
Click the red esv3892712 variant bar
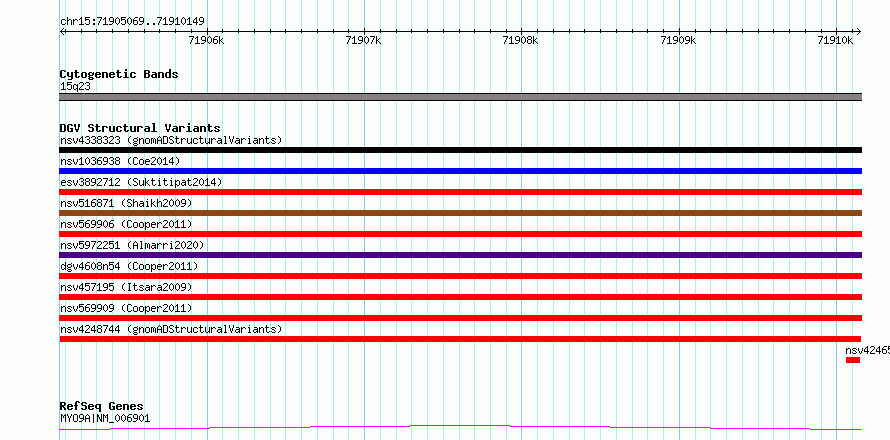[x=461, y=192]
